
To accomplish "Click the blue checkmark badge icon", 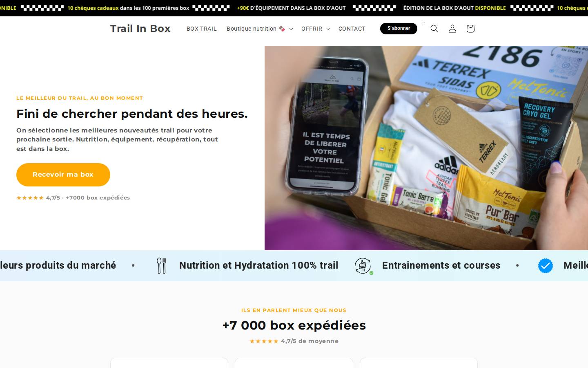I will click(x=546, y=266).
